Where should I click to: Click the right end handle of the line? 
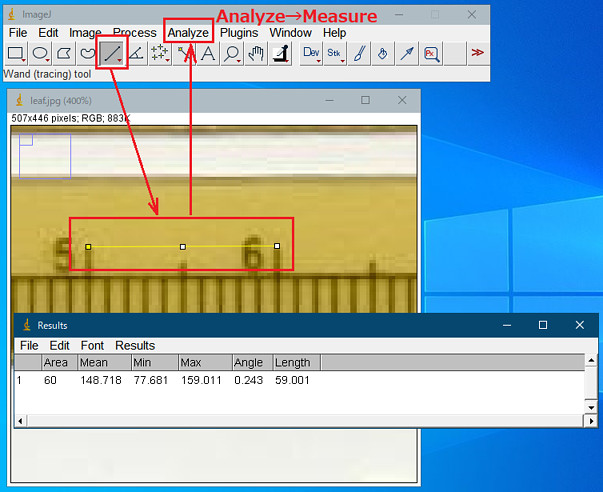click(x=277, y=246)
